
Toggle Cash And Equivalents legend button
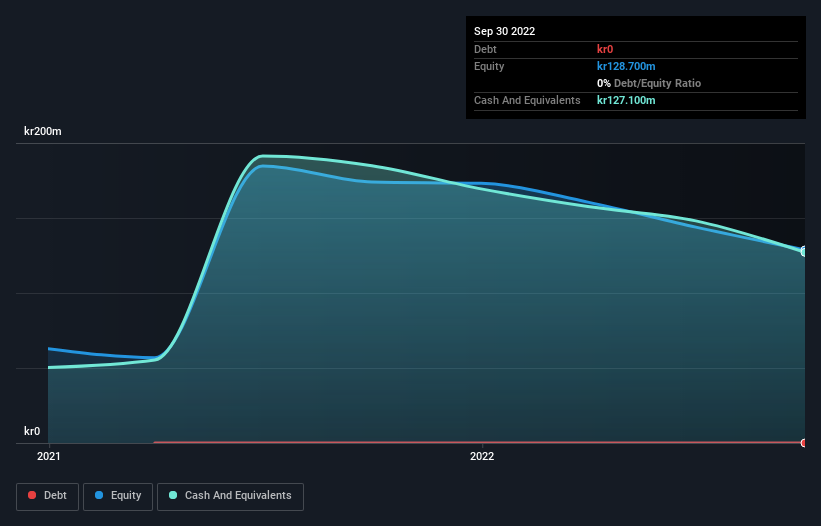[x=230, y=496]
